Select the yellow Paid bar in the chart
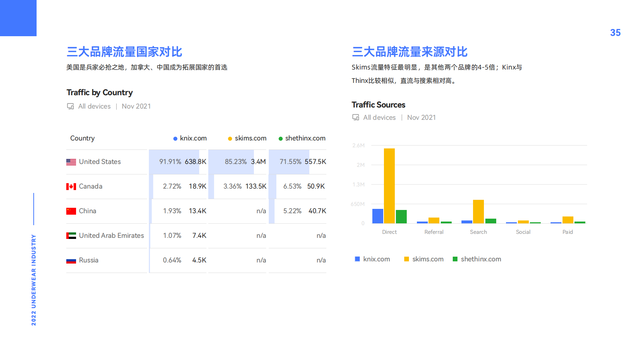Screen dimensions: 644x362 tap(568, 220)
